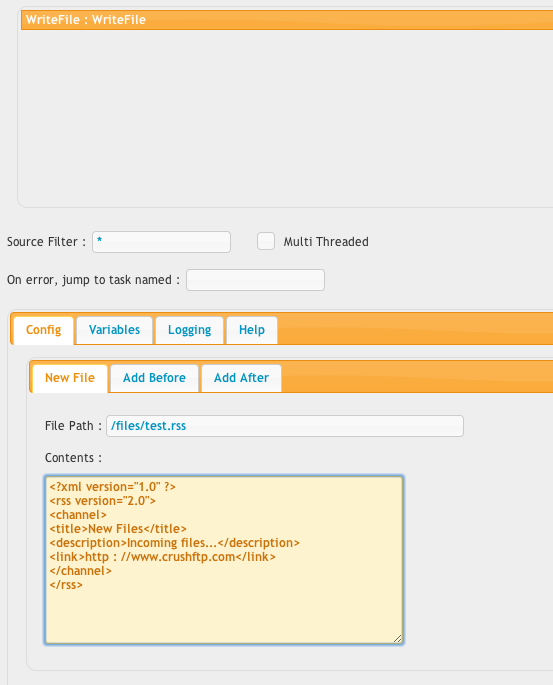Open the Variables tab
Viewport: 553px width, 685px height.
pos(114,330)
